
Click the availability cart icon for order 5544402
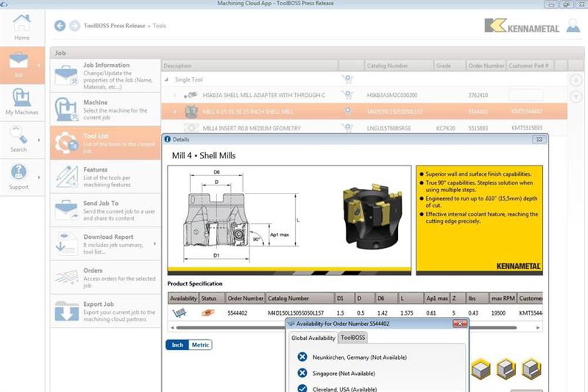179,312
